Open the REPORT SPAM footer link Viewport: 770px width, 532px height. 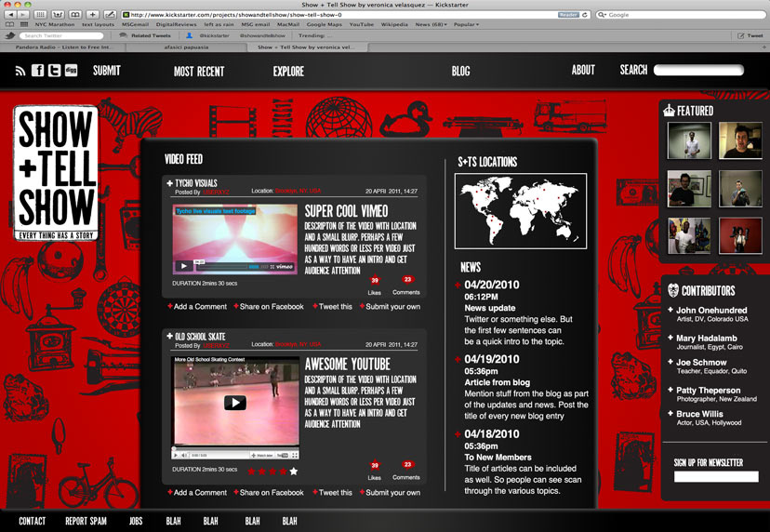(x=86, y=521)
